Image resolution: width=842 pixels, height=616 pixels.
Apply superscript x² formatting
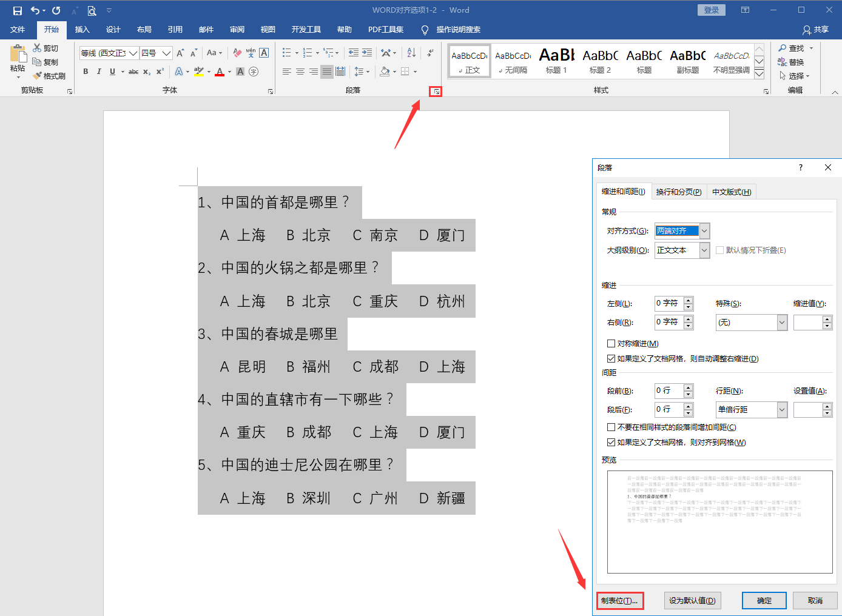tap(160, 72)
